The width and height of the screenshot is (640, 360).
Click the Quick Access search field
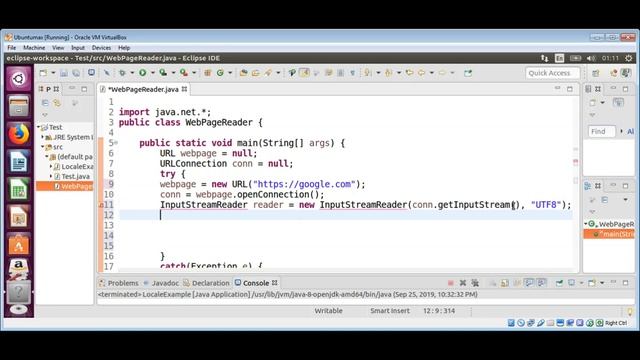pyautogui.click(x=553, y=73)
